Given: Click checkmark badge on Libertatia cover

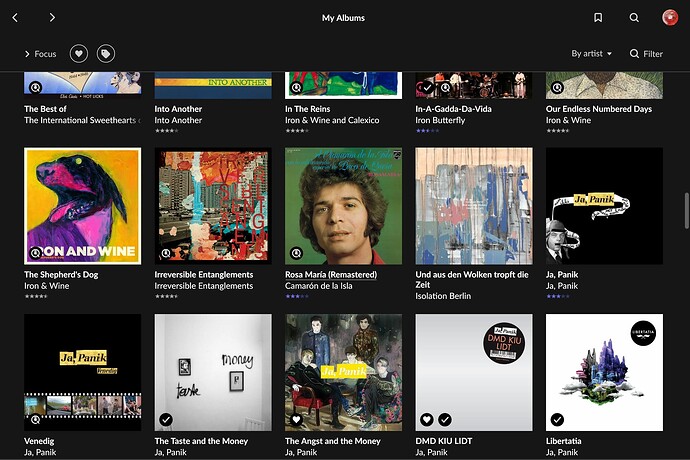Looking at the screenshot, I should point(557,420).
